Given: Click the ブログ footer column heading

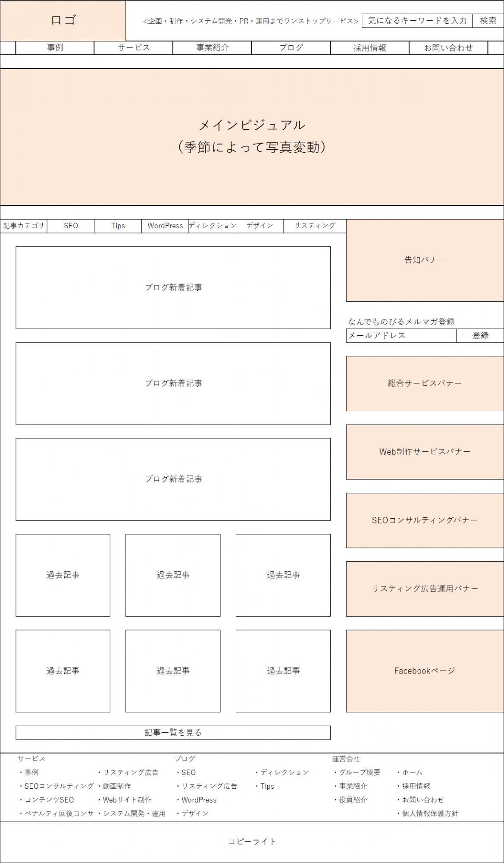Looking at the screenshot, I should click(x=185, y=759).
